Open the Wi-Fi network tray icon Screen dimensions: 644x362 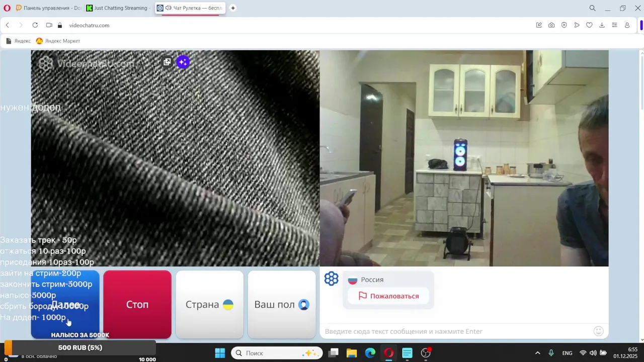click(x=583, y=353)
